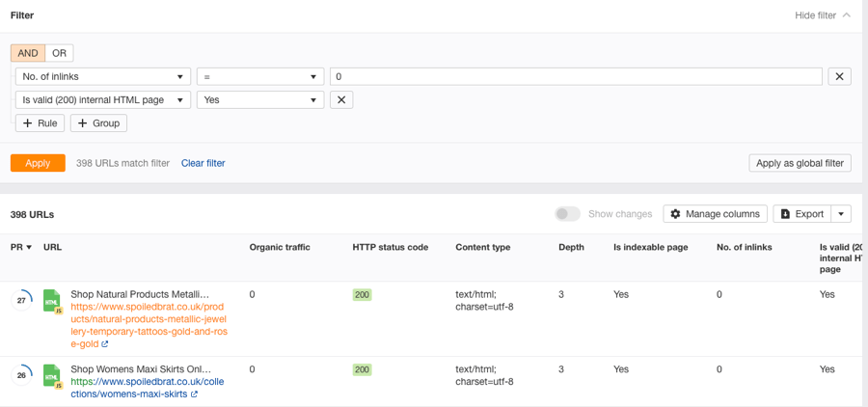
Task: Open Manage columns settings
Action: click(x=715, y=213)
